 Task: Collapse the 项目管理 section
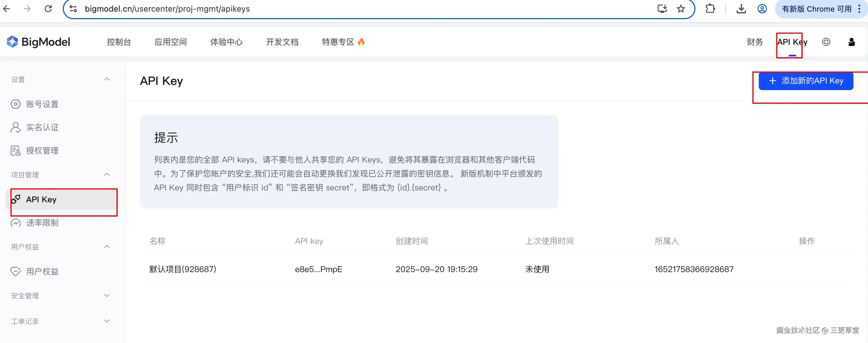pos(107,174)
